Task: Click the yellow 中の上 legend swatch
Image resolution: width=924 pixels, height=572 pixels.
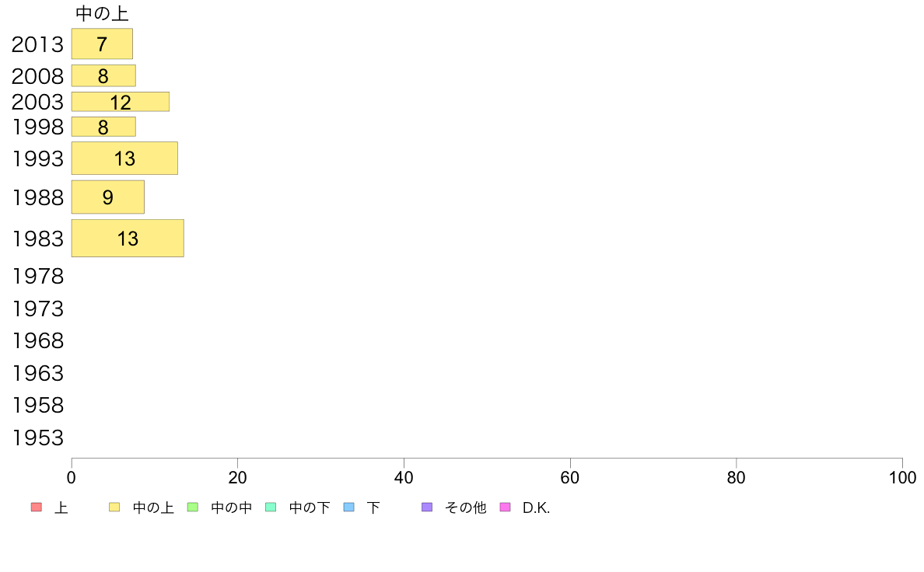Action: [114, 507]
